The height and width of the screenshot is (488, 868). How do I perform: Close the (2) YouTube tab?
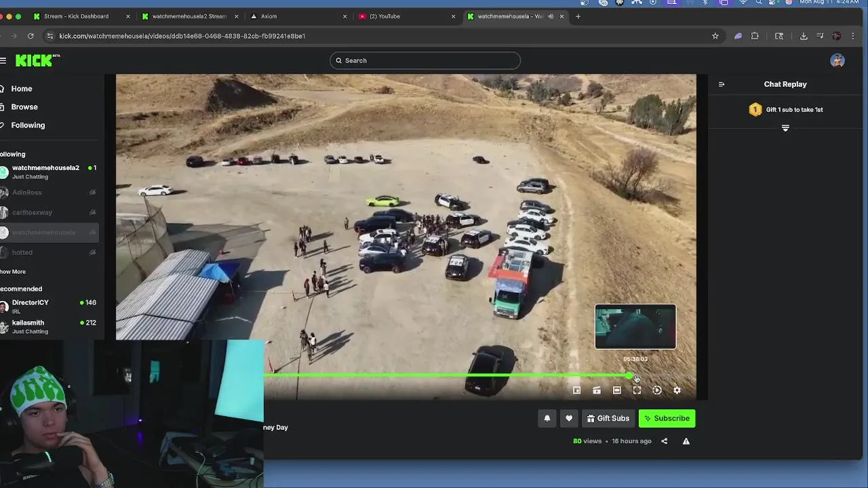tap(453, 16)
